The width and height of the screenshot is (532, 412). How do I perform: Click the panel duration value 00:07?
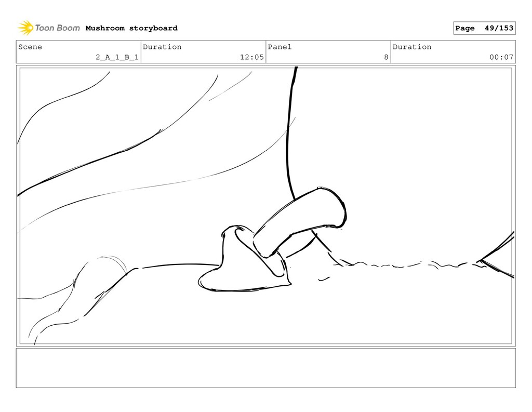point(501,57)
